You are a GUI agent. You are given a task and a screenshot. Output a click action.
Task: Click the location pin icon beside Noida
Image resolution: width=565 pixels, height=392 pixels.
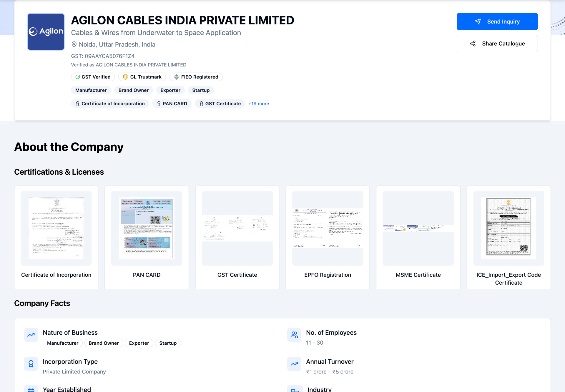(x=74, y=44)
